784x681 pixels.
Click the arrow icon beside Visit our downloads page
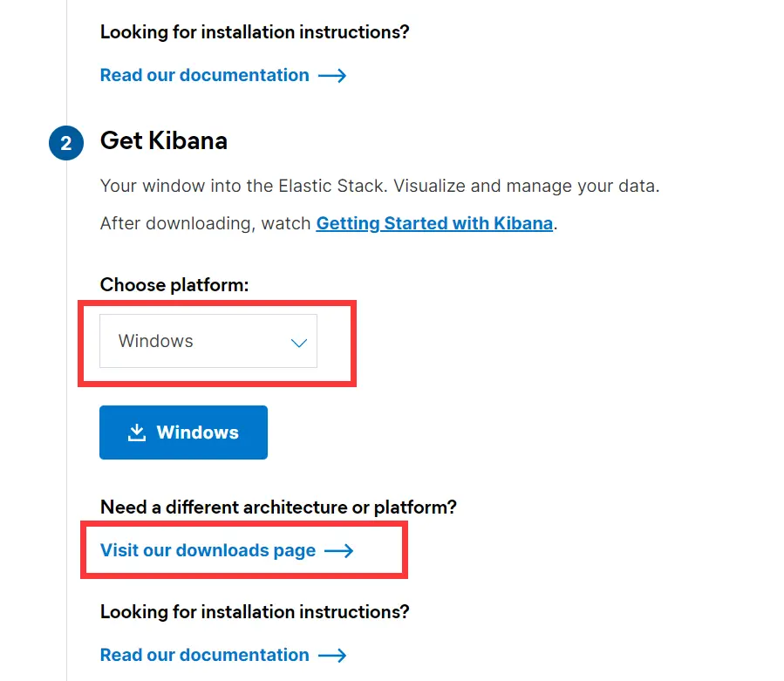[x=338, y=551]
